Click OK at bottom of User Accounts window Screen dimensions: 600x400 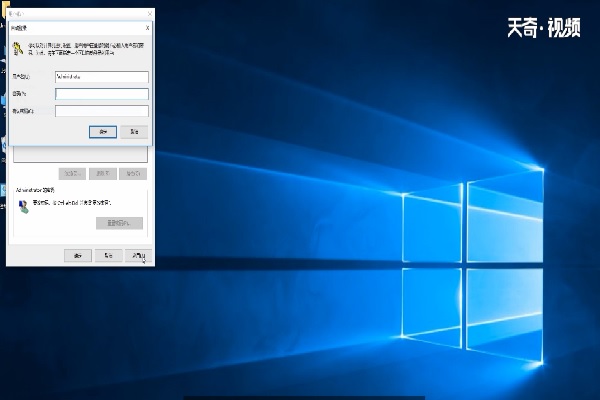78,255
